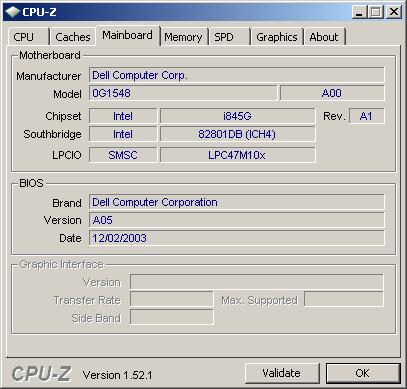Image resolution: width=407 pixels, height=389 pixels.
Task: Click the Model value 0G1548
Action: click(x=183, y=93)
